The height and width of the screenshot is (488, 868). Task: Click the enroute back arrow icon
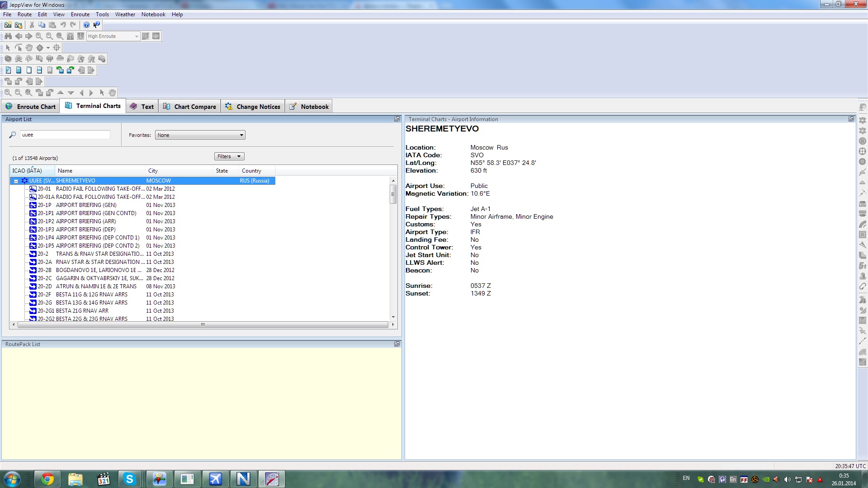tap(19, 36)
